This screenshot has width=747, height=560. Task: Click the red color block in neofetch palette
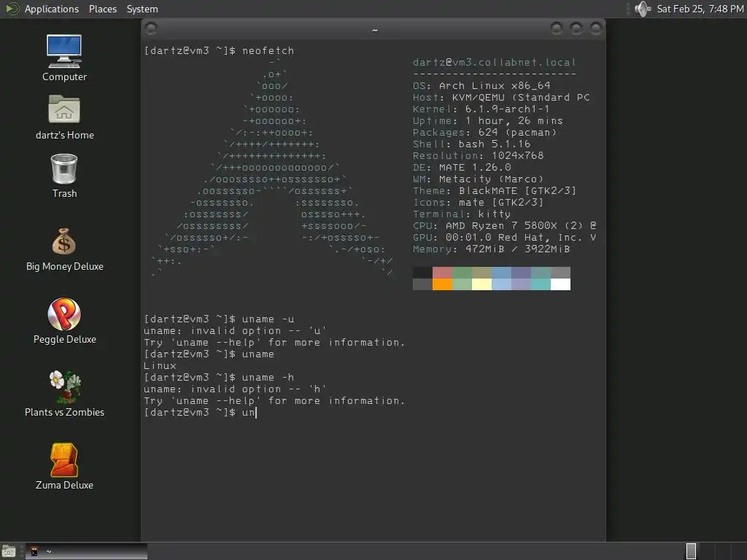(442, 273)
